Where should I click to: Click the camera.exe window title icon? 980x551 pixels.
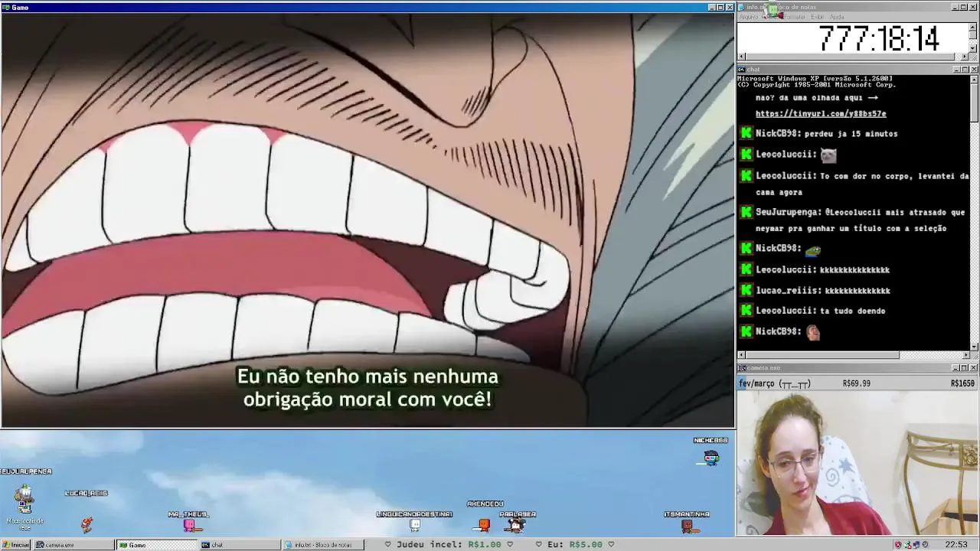click(742, 368)
